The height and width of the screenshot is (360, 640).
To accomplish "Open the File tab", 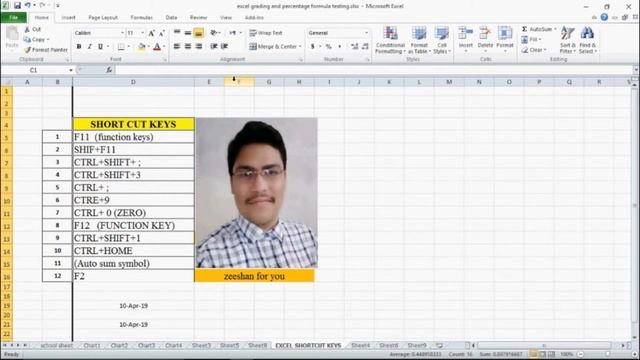I will pos(13,18).
